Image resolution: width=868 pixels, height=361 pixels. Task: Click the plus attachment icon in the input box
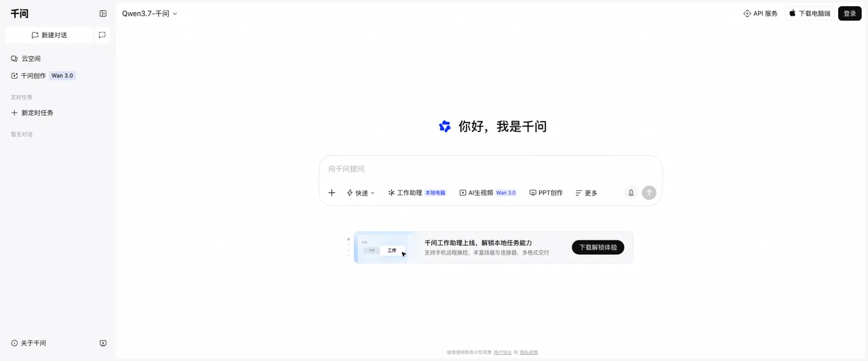[332, 193]
